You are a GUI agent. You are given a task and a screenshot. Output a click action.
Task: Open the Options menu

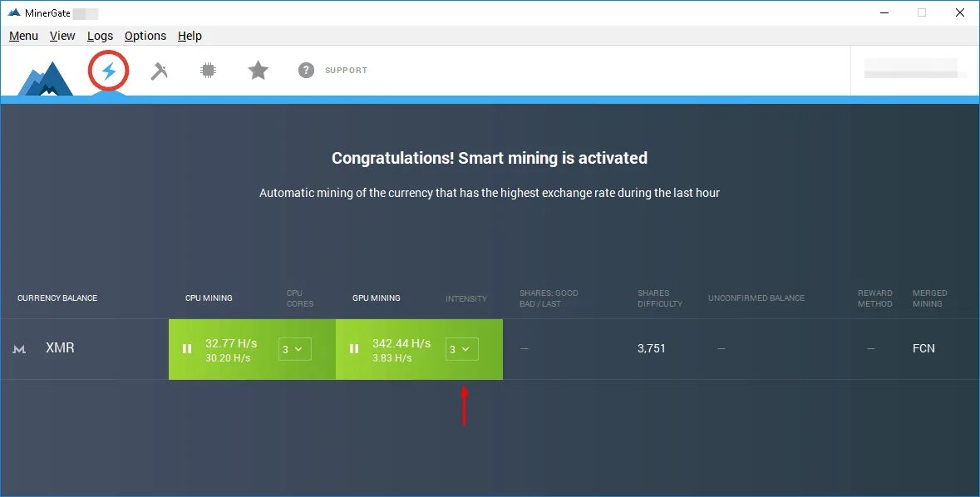(145, 36)
